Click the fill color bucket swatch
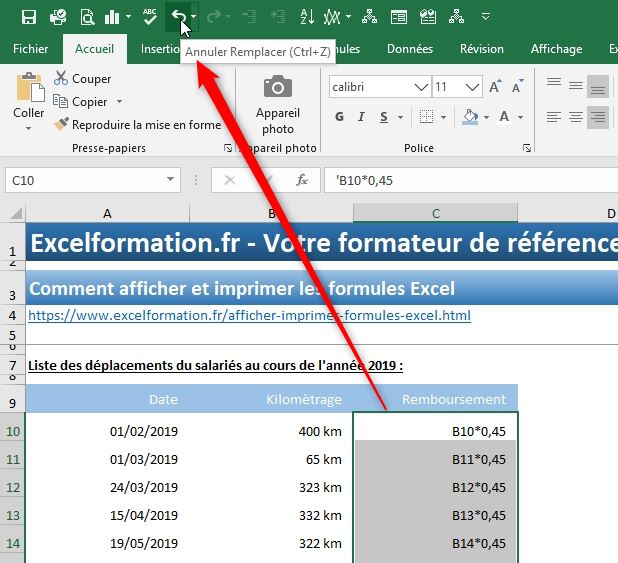Viewport: 618px width, 563px height. pos(471,117)
